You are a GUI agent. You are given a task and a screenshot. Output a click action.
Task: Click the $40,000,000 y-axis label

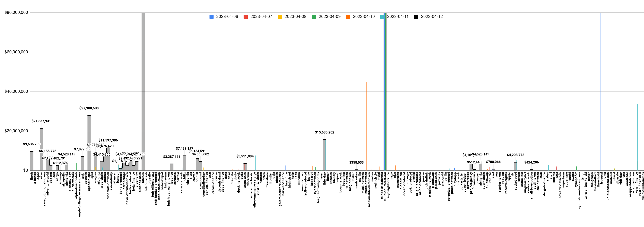tap(16, 92)
